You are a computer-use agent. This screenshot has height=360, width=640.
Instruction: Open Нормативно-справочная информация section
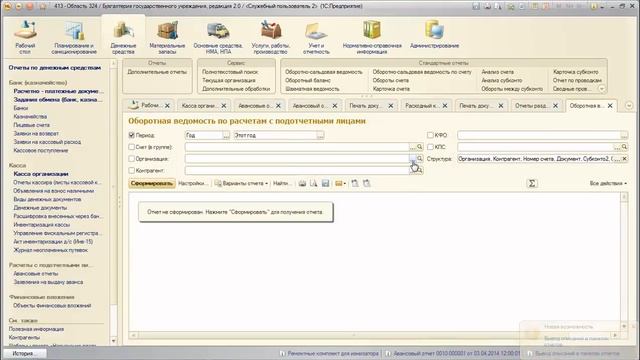(x=372, y=37)
